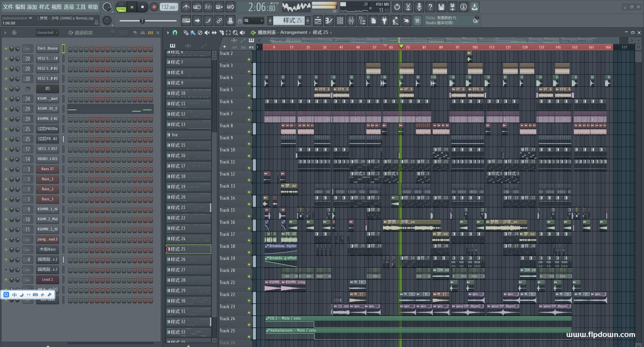
Task: Select the 样式 18 pattern in picker
Action: pos(189,177)
